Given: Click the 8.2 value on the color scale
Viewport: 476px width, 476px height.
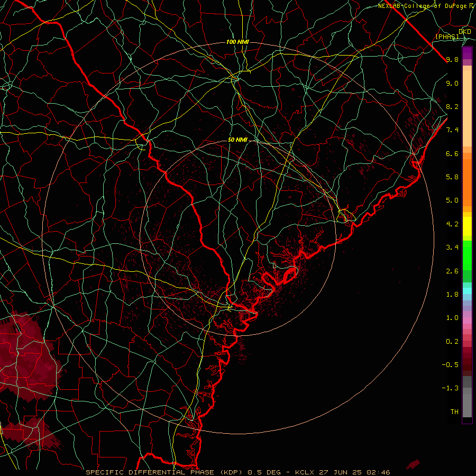Looking at the screenshot, I should (452, 106).
